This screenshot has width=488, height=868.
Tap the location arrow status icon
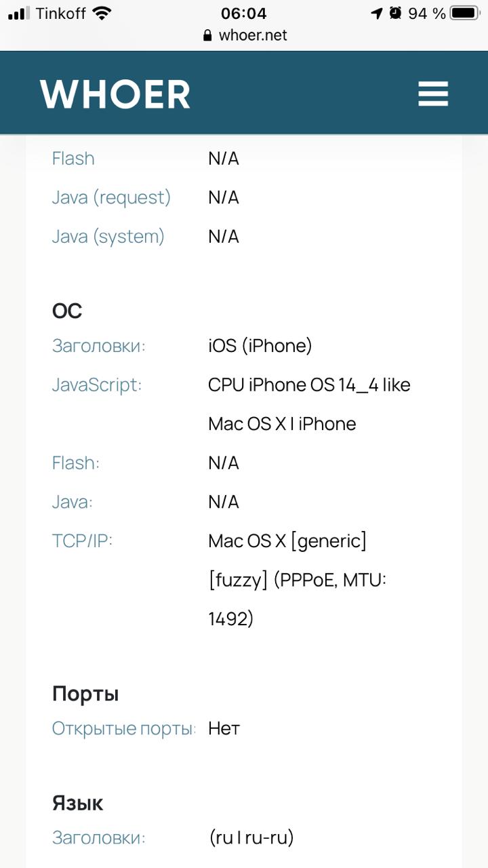click(377, 14)
